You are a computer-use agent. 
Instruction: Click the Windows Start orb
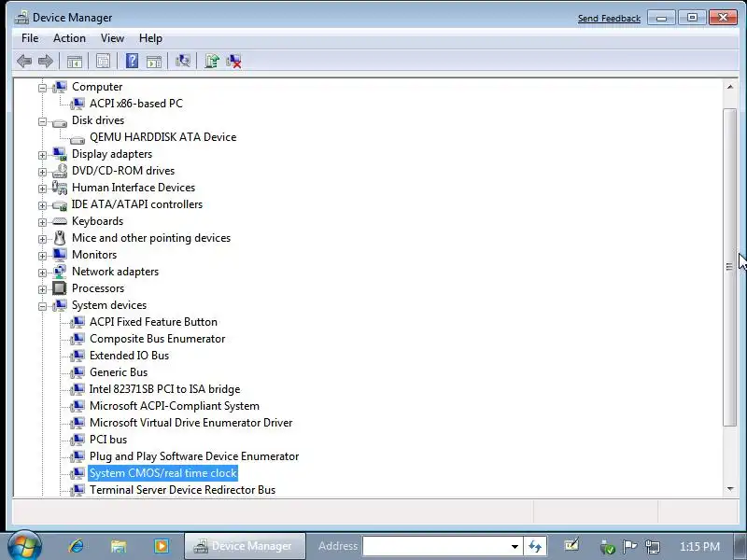[x=24, y=546]
